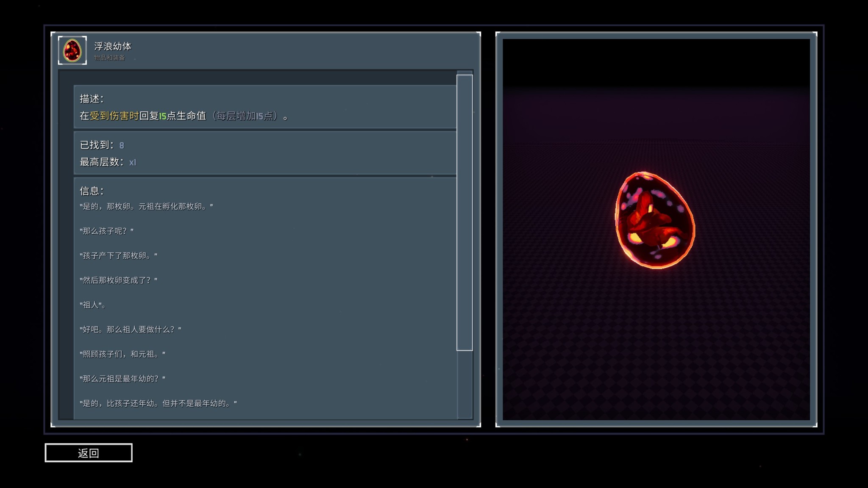The height and width of the screenshot is (488, 868).
Task: Click the 最高层数 stack stat row
Action: point(108,162)
